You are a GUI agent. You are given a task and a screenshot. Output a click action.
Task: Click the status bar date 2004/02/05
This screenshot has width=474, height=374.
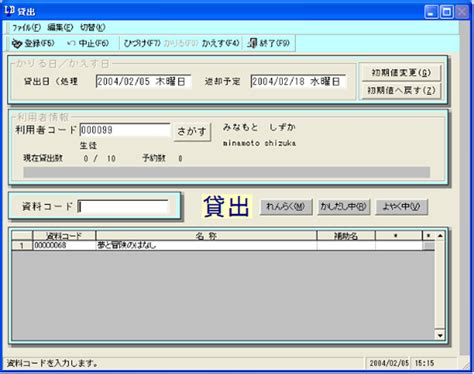[x=389, y=363]
